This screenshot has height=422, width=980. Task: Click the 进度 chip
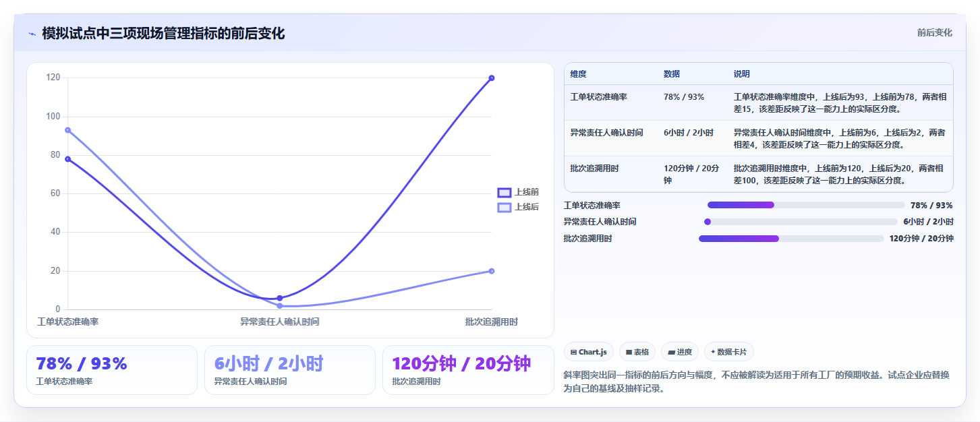click(x=680, y=352)
